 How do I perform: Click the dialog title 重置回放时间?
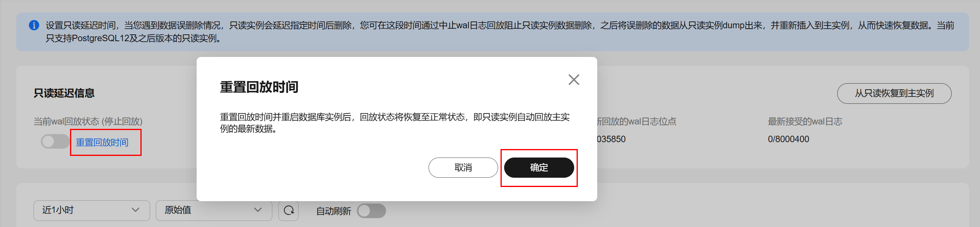click(x=259, y=87)
